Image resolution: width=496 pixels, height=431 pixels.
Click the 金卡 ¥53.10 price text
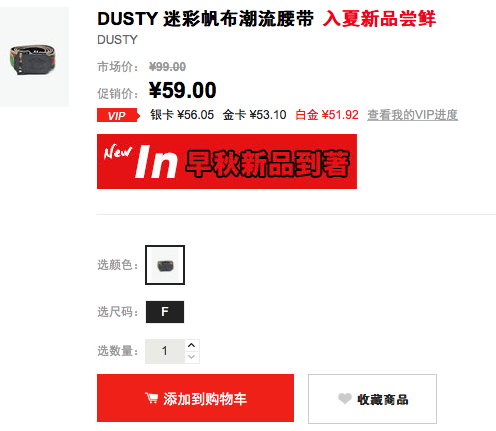(254, 115)
